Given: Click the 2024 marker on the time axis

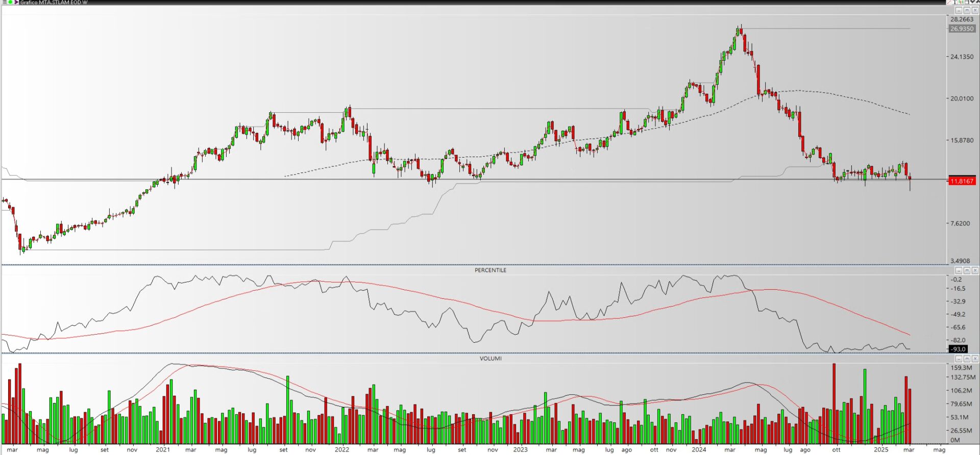Looking at the screenshot, I should pos(699,449).
